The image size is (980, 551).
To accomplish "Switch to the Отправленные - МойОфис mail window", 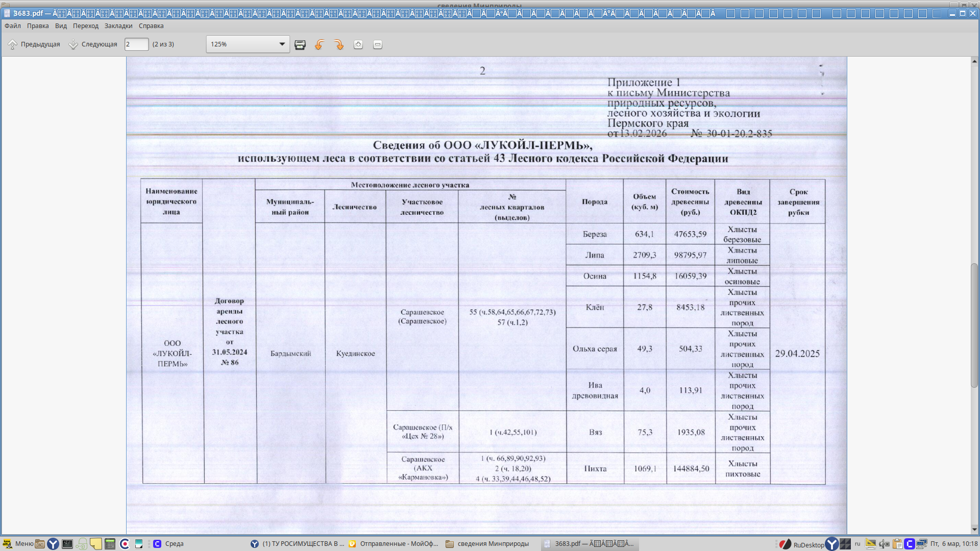I will pos(394,544).
